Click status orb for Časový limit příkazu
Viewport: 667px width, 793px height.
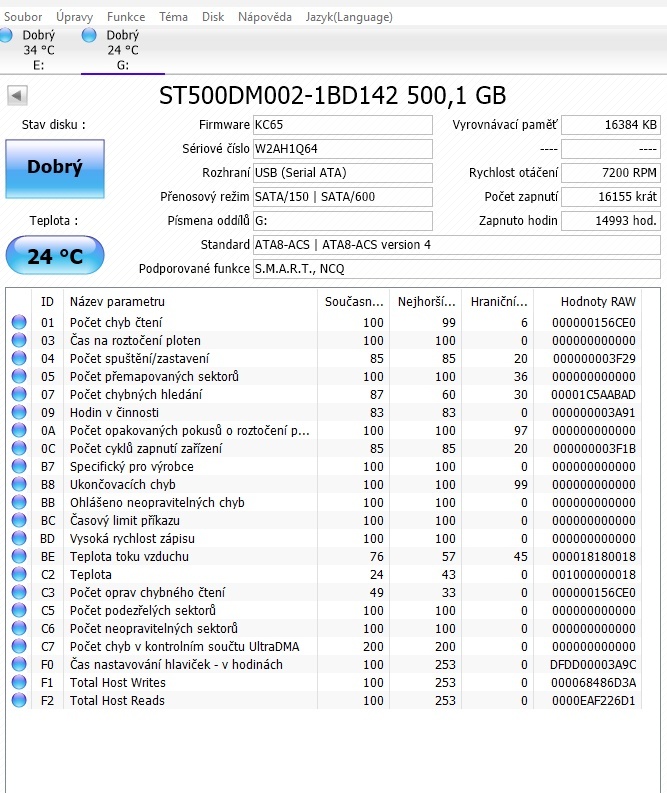point(19,520)
